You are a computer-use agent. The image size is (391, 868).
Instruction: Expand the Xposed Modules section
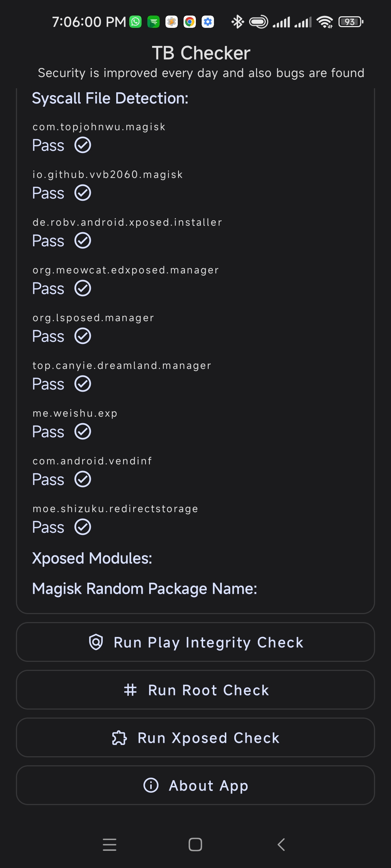pos(92,558)
